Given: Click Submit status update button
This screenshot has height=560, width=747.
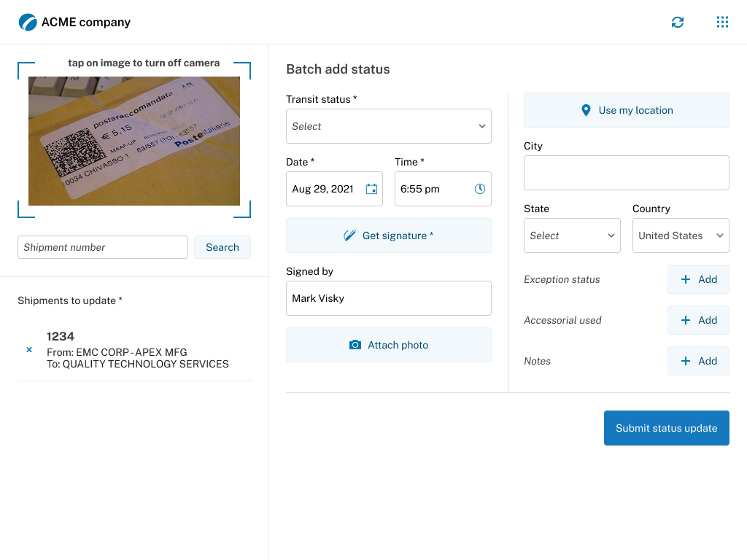Looking at the screenshot, I should (x=667, y=428).
